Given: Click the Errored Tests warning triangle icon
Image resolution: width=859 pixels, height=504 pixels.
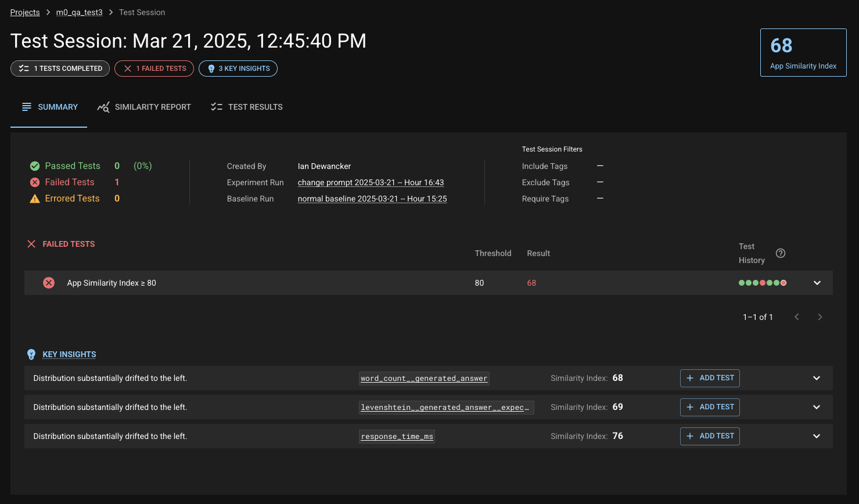Looking at the screenshot, I should (35, 199).
